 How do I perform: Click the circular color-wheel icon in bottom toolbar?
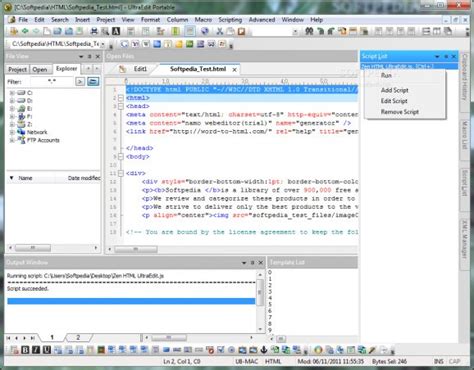(318, 350)
